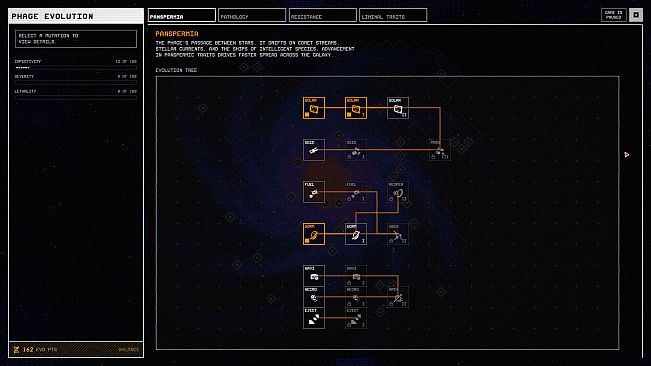The height and width of the screenshot is (366, 651).
Task: Select the locked Reaper tier II node
Action: 398,192
